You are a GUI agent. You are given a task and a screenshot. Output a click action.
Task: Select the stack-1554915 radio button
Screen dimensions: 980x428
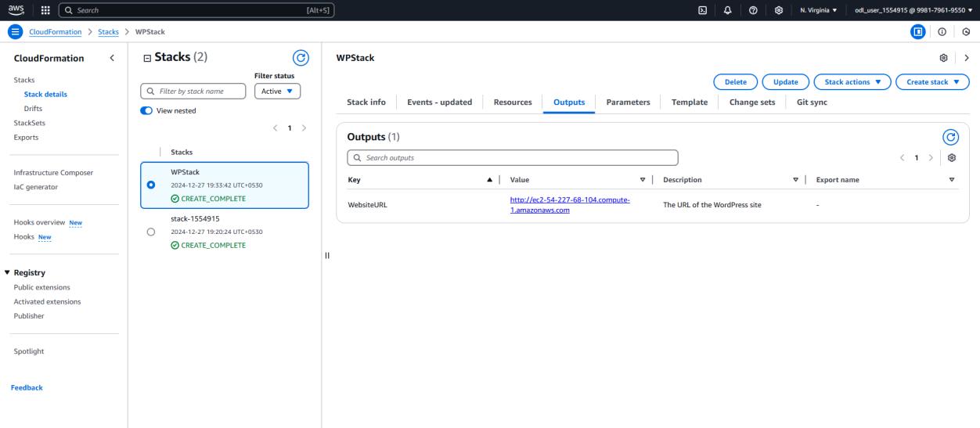pyautogui.click(x=150, y=232)
